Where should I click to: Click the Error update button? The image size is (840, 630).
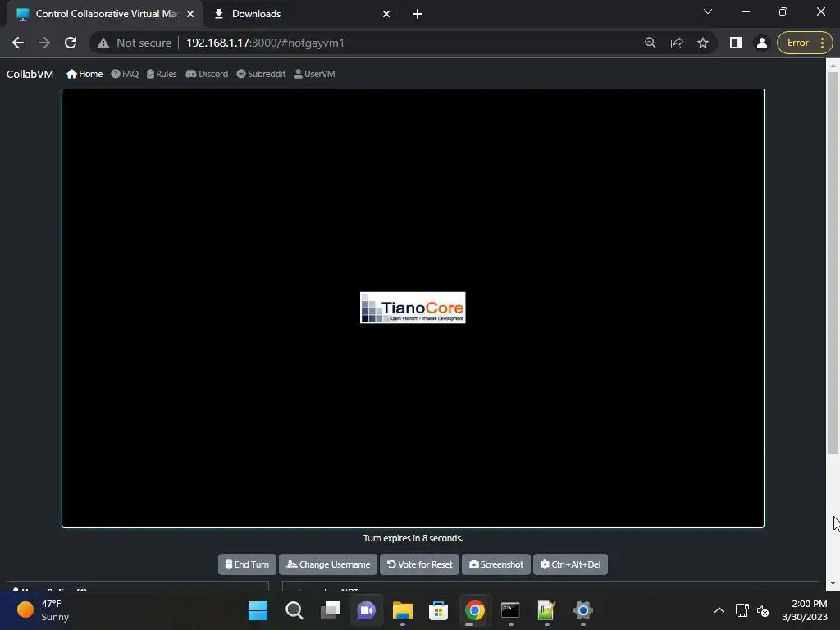coord(797,43)
